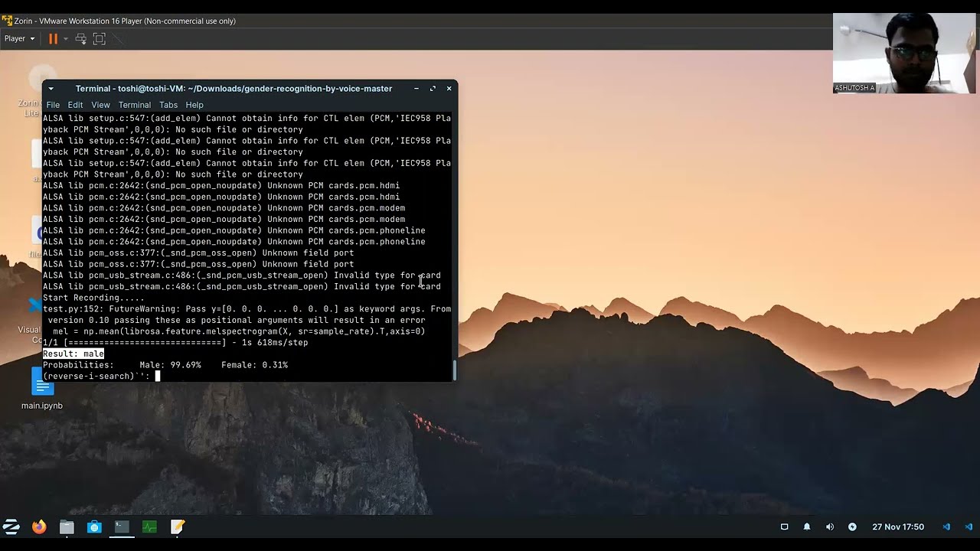Expand the power options dropdown arrow
This screenshot has height=551, width=980.
66,38
